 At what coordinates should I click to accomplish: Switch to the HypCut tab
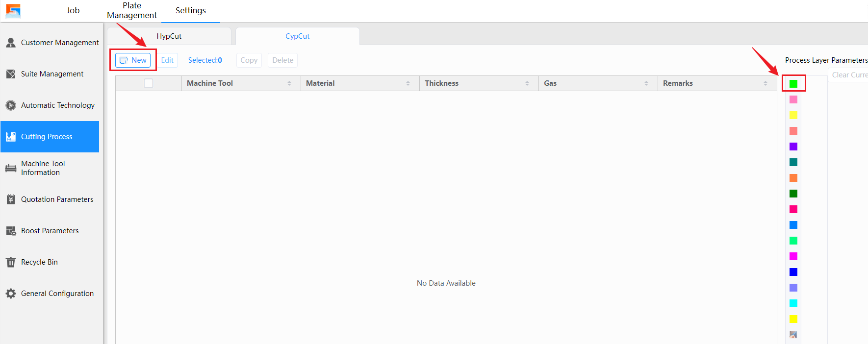pyautogui.click(x=169, y=36)
